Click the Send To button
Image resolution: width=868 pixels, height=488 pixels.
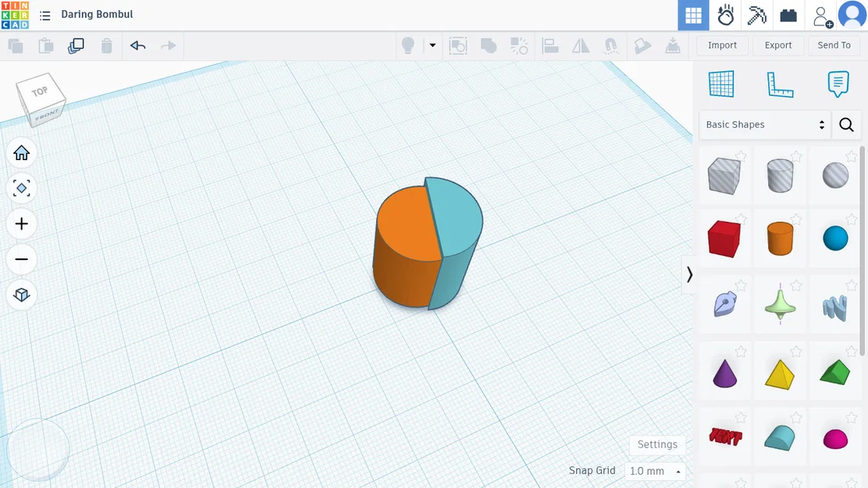tap(834, 45)
